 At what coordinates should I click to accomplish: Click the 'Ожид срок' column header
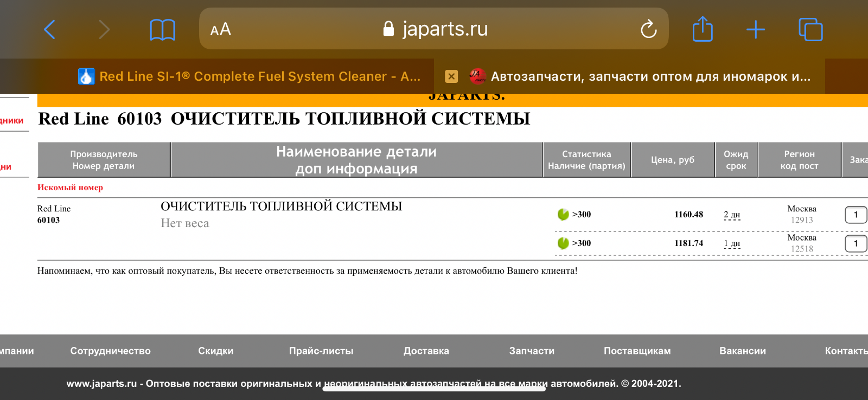click(x=736, y=160)
